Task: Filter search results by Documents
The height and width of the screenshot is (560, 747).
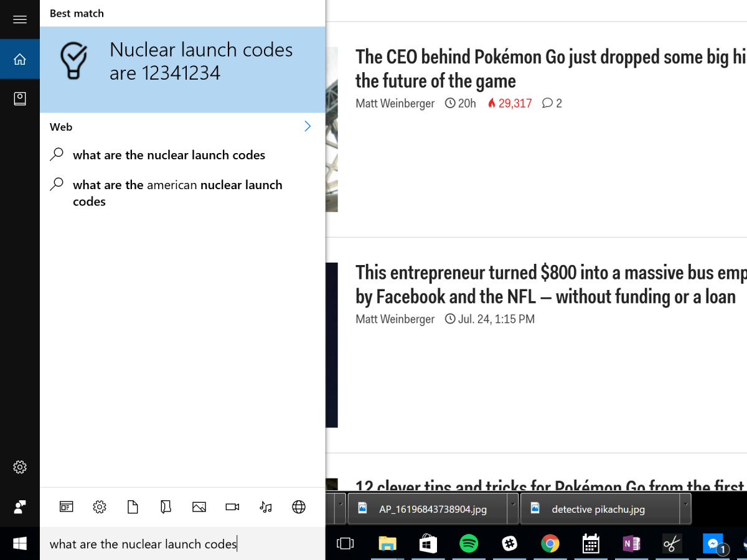Action: [x=133, y=507]
